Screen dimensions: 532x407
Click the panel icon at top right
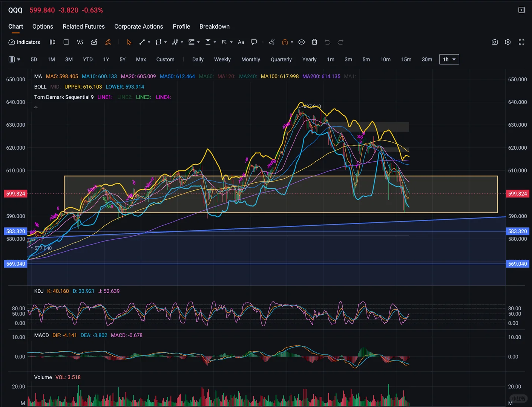point(521,10)
